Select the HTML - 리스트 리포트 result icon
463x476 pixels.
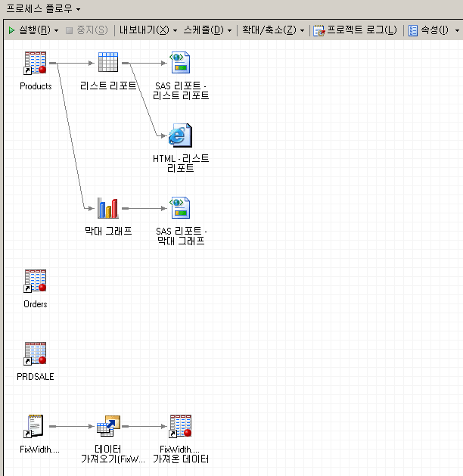pos(180,135)
